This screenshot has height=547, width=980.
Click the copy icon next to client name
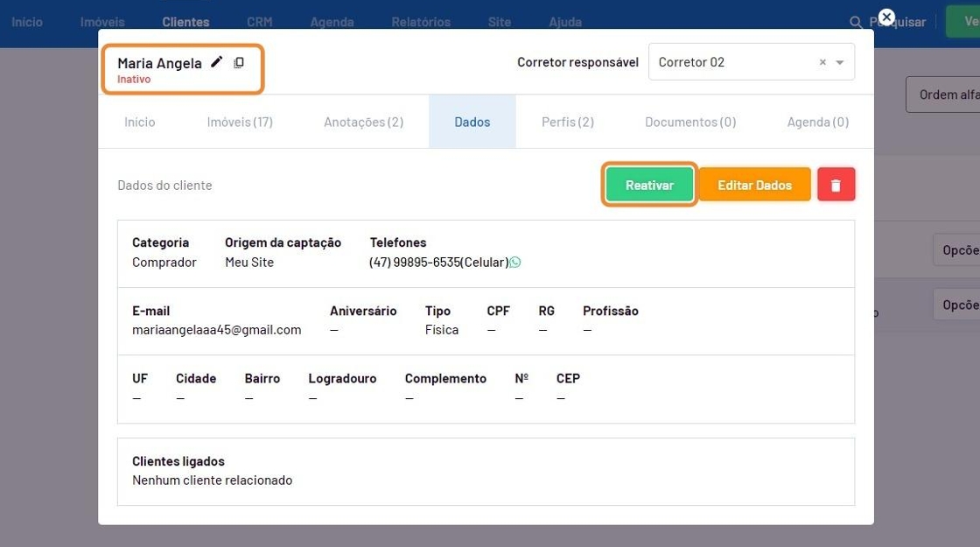[239, 63]
